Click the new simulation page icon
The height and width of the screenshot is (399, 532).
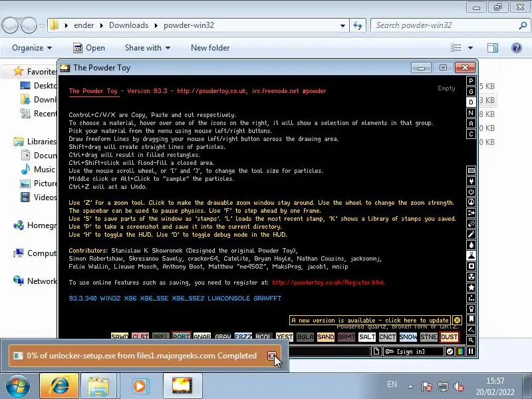pos(376,352)
